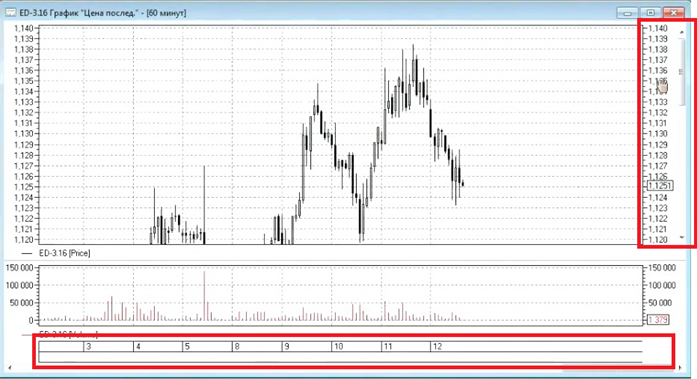
Task: Click the price scale down arrow
Action: click(682, 238)
